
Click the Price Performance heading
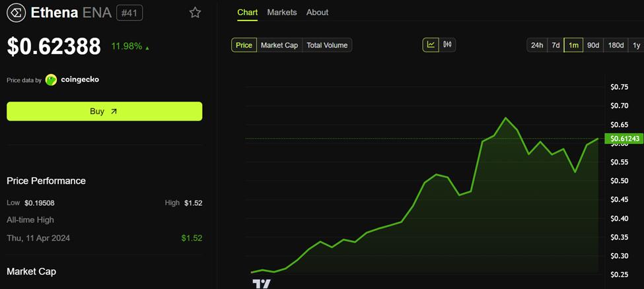coord(46,181)
